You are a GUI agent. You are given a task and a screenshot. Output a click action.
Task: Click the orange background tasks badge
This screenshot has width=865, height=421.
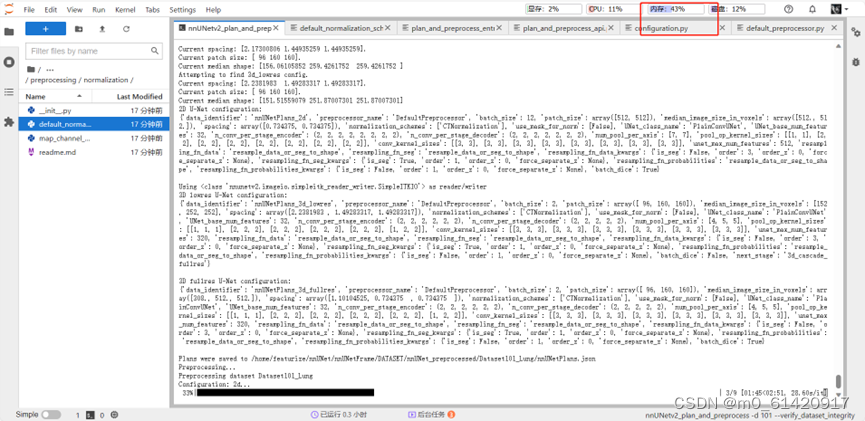click(x=451, y=414)
